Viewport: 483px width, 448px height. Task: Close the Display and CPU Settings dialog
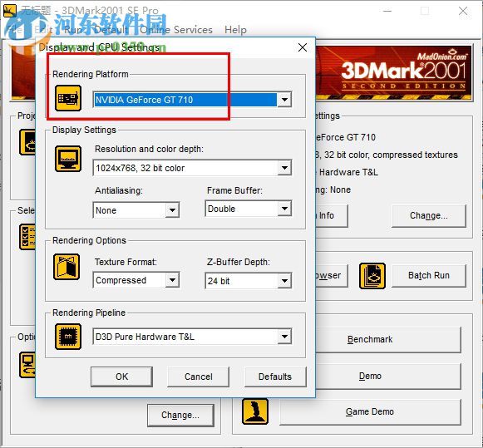[x=303, y=47]
